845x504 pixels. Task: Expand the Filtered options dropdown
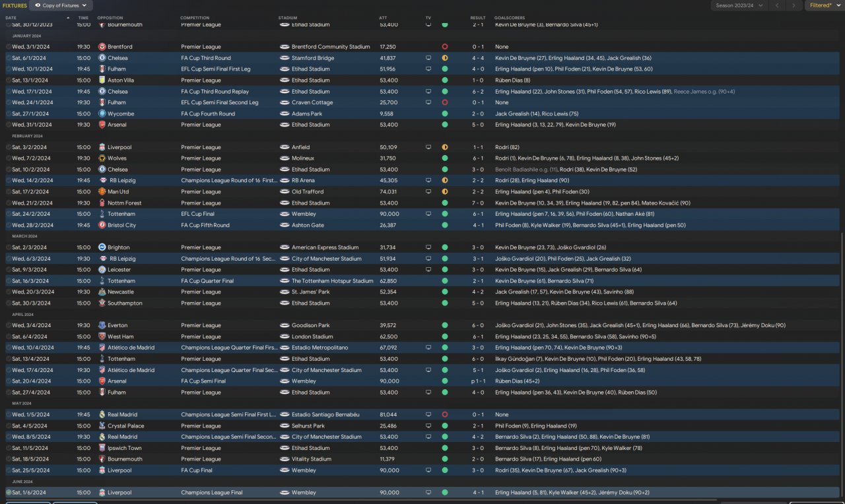tap(824, 5)
